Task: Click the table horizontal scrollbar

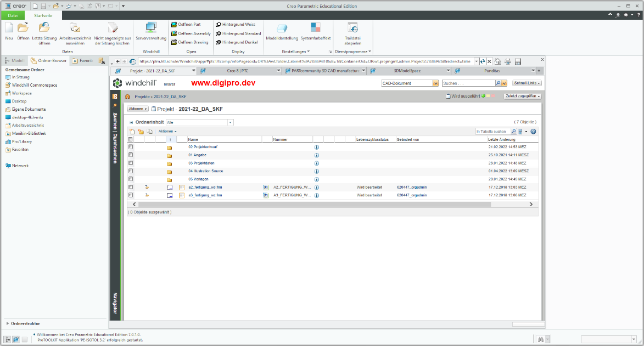Action: (x=315, y=204)
